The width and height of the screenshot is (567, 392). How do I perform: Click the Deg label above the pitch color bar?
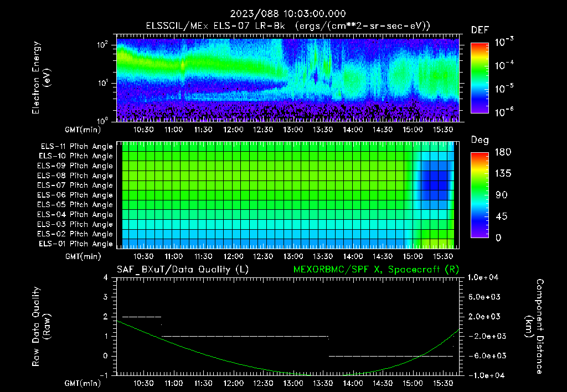480,140
